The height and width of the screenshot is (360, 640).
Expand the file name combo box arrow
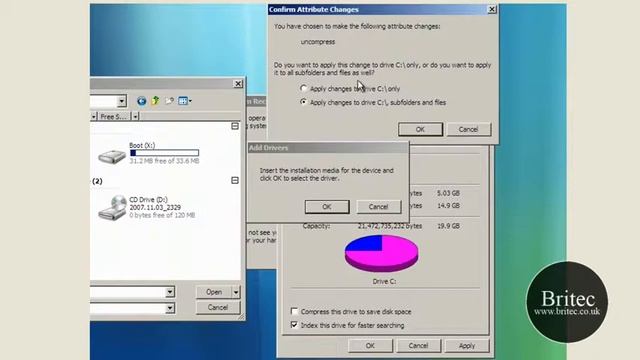click(x=170, y=292)
